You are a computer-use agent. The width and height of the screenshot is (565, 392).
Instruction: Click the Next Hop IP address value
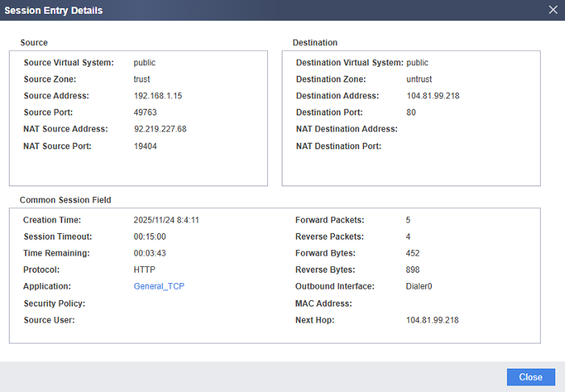point(432,320)
